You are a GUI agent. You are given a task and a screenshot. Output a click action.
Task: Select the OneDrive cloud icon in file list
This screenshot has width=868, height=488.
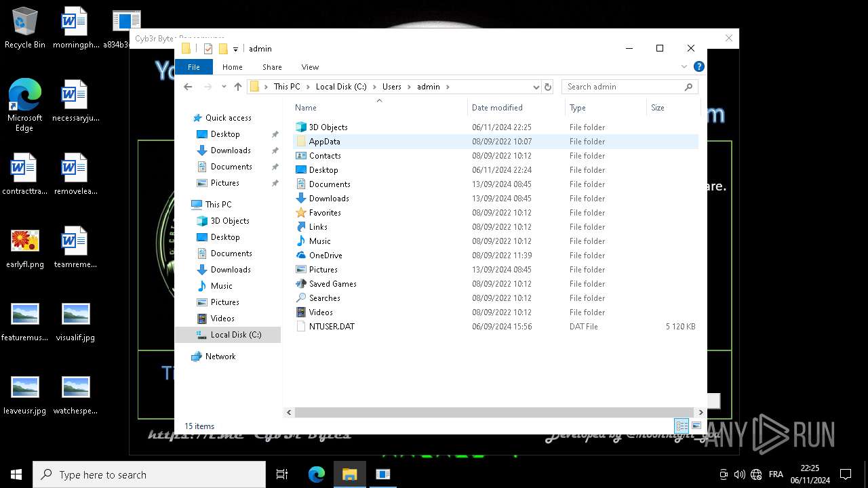pos(301,256)
